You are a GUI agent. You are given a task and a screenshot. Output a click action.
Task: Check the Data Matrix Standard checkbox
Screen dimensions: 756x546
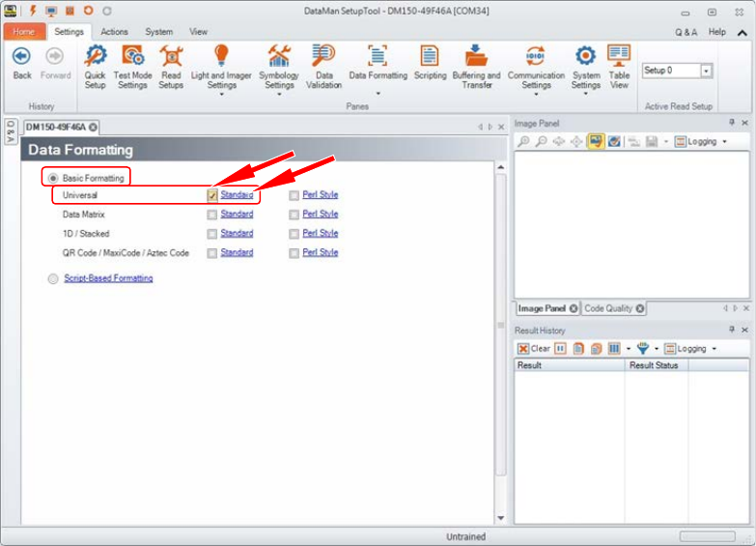click(212, 215)
